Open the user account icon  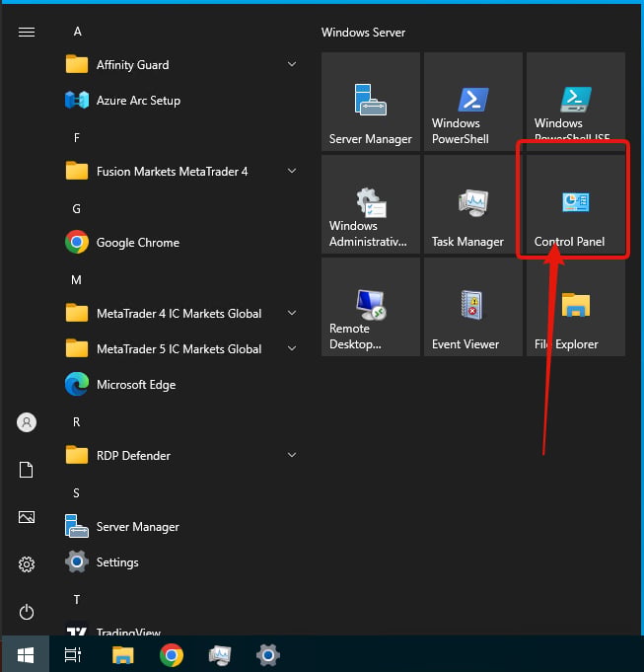[x=27, y=422]
